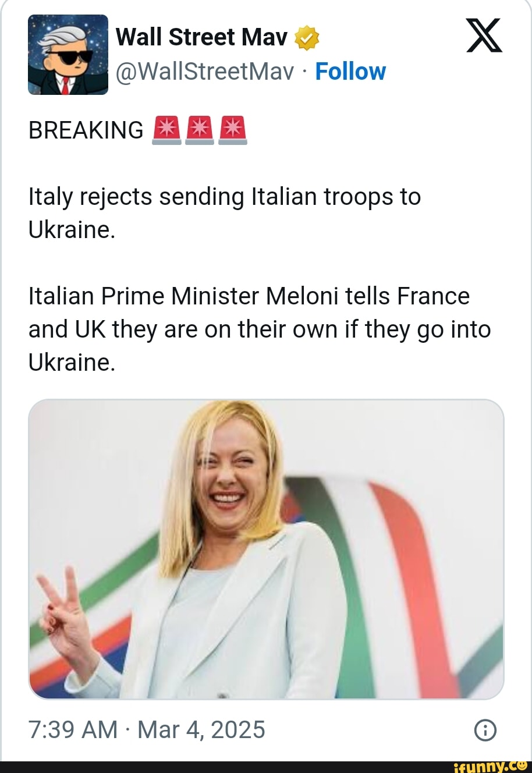Click the Twitter info circle icon

point(485,730)
